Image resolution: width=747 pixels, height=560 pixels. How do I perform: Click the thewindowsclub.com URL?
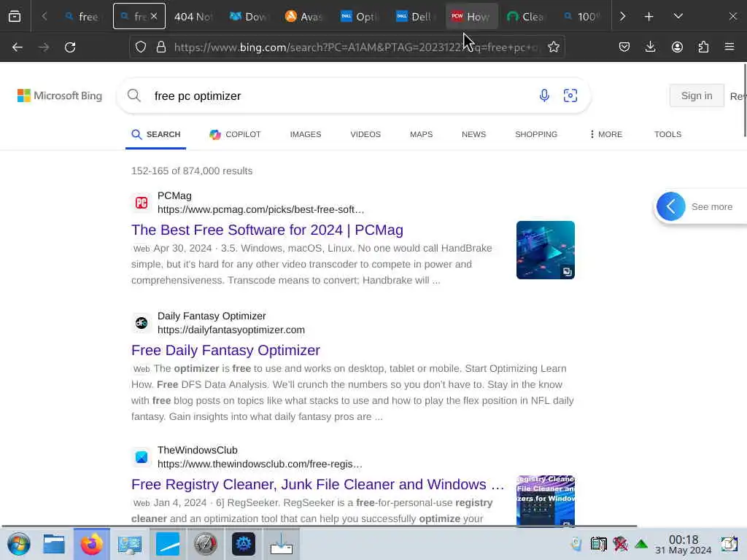[260, 464]
